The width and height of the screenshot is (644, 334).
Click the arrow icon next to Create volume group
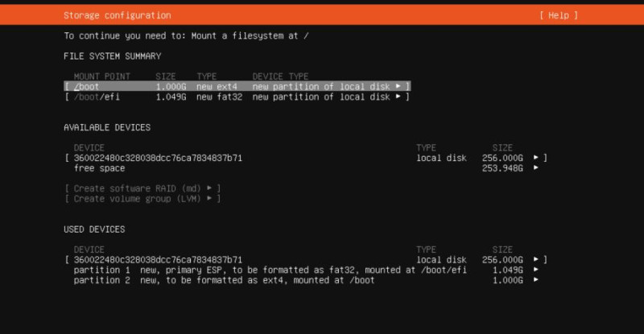(209, 199)
